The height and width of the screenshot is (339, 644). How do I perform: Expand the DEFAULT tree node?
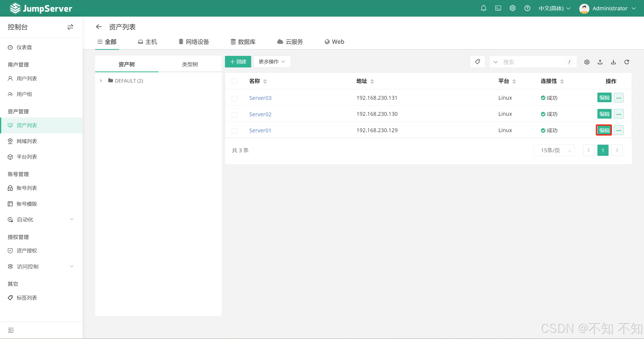[x=101, y=81]
